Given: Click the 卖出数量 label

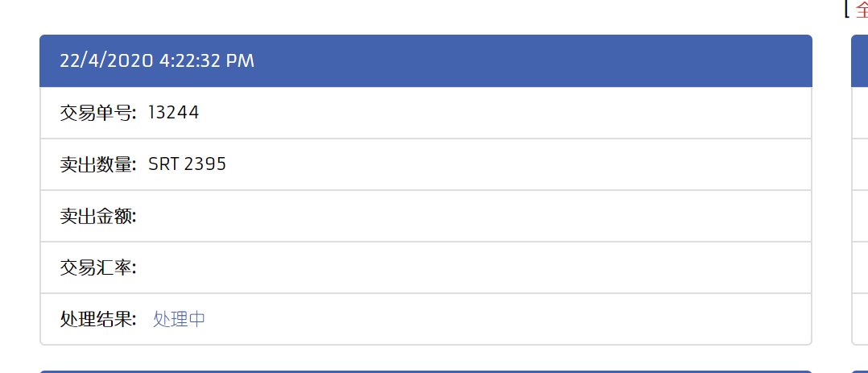Looking at the screenshot, I should (x=98, y=164).
